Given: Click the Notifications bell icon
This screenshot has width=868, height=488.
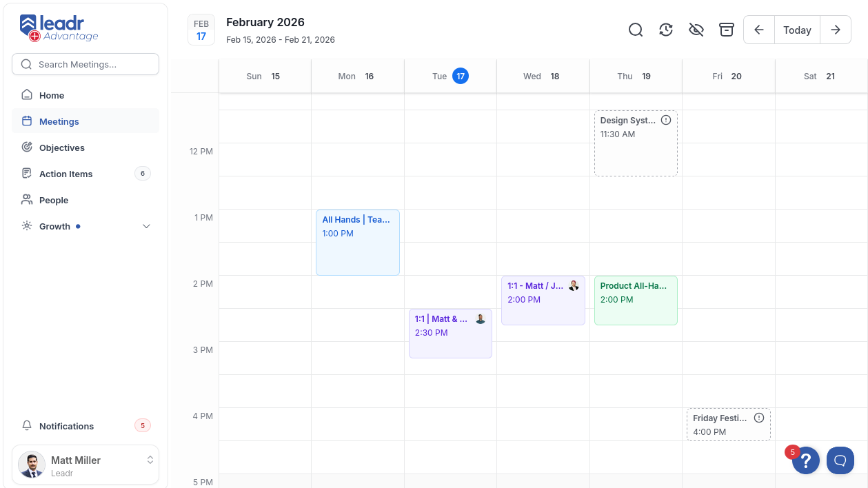Looking at the screenshot, I should (27, 426).
